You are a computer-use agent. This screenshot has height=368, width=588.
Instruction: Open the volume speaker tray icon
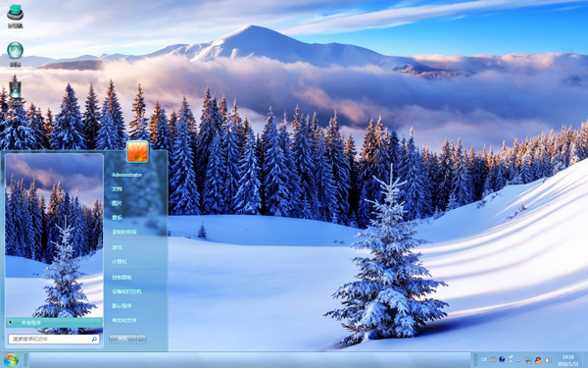(548, 360)
